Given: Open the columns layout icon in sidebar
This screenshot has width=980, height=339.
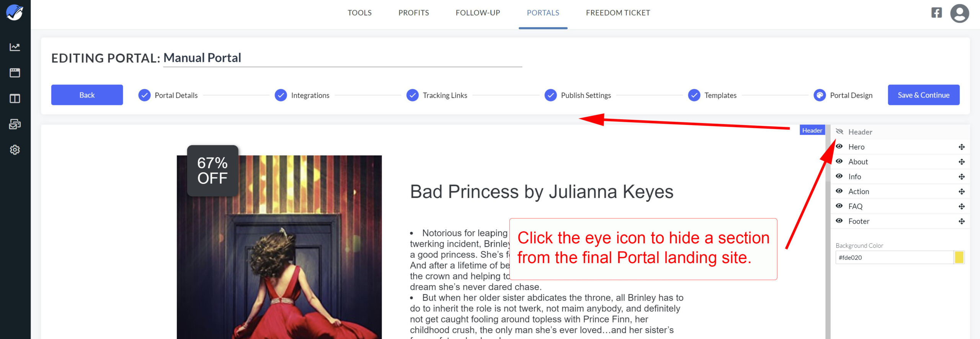Looking at the screenshot, I should 15,98.
